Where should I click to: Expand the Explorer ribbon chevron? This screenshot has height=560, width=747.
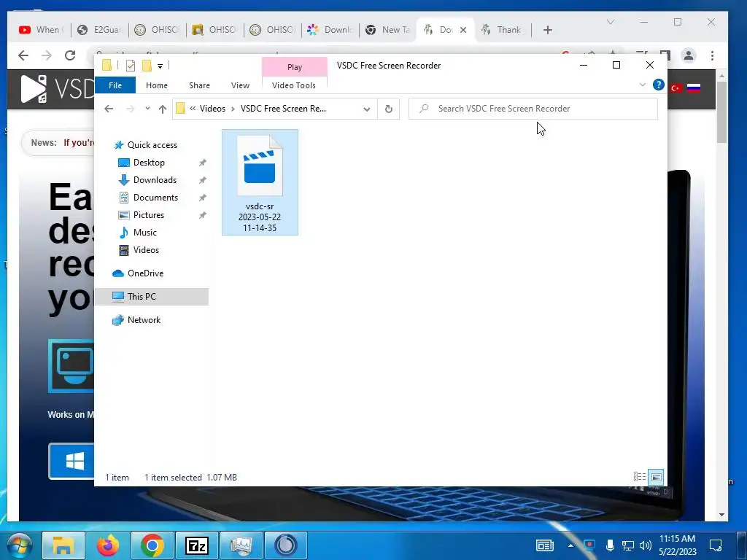(x=642, y=85)
